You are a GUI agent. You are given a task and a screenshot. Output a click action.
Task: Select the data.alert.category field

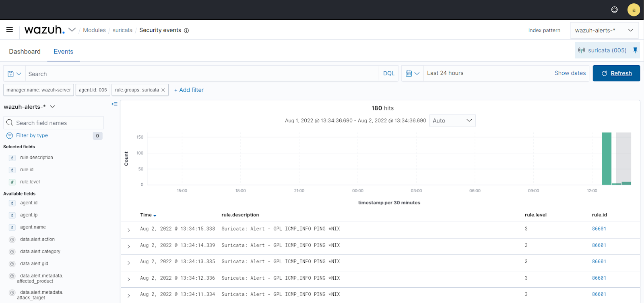40,251
